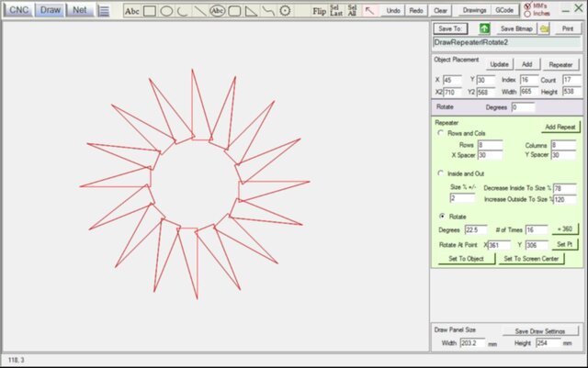
Task: Click the Count field showing 17
Action: pyautogui.click(x=571, y=80)
